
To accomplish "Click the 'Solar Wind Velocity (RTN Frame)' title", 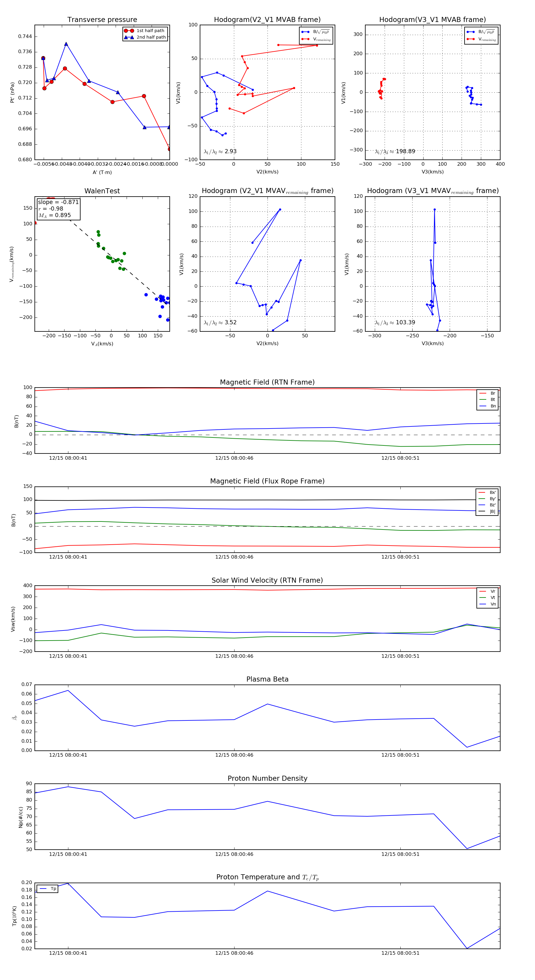I will pyautogui.click(x=267, y=581).
